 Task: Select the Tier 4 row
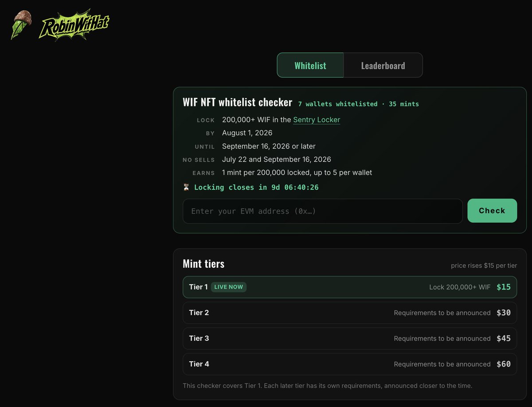tap(350, 364)
